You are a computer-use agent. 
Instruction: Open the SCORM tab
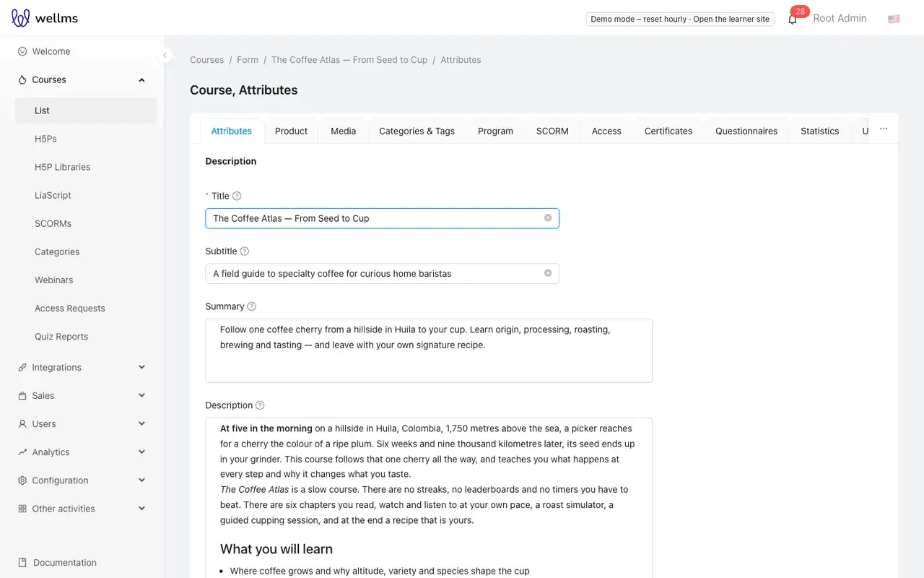click(552, 131)
